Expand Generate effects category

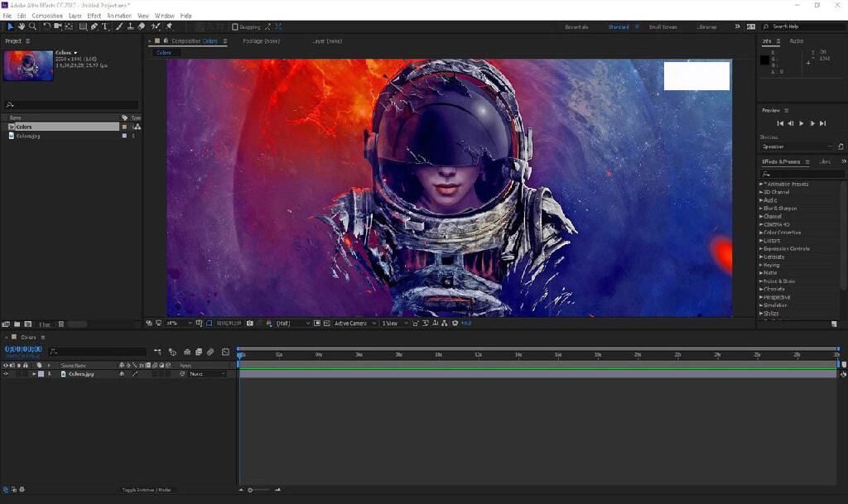(761, 257)
